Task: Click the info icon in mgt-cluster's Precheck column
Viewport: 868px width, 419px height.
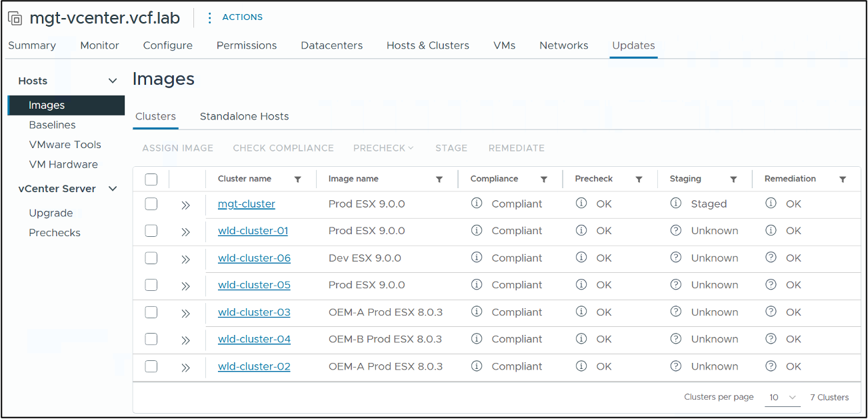Action: pos(581,203)
